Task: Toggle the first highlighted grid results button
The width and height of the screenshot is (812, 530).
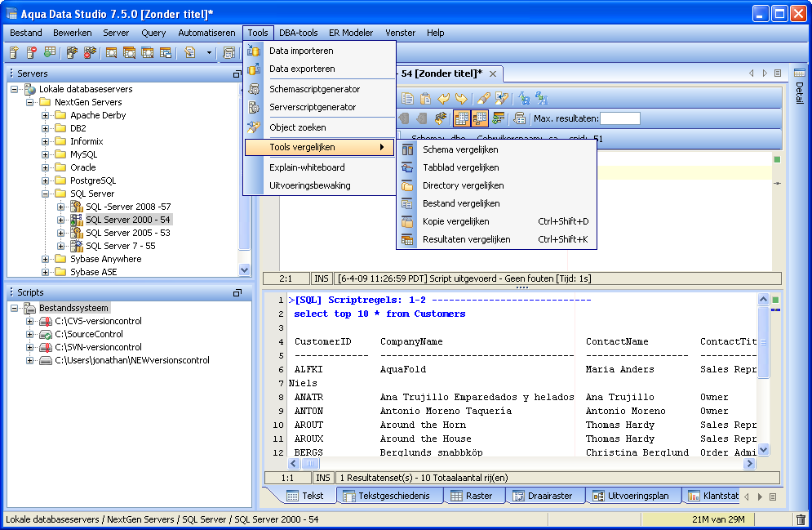Action: (x=461, y=118)
